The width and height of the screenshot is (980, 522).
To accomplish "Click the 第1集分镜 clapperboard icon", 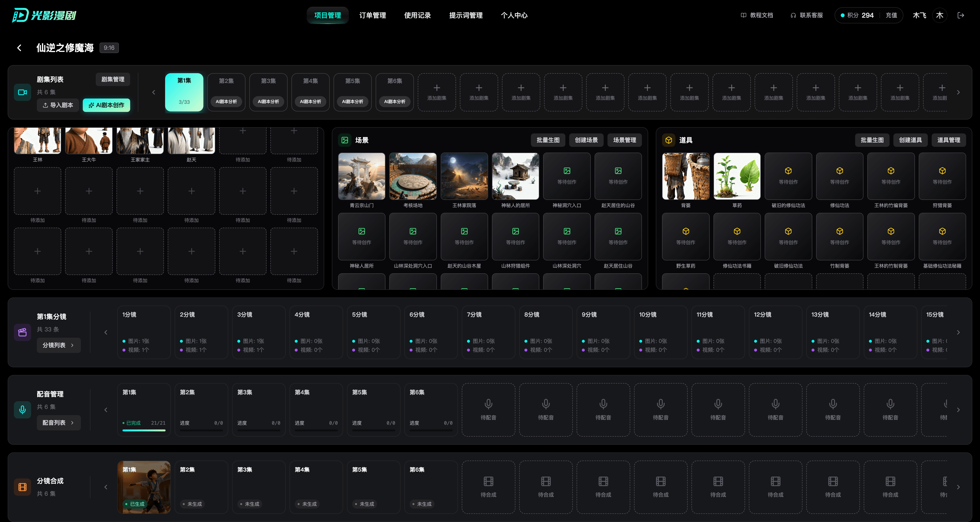I will coord(22,332).
